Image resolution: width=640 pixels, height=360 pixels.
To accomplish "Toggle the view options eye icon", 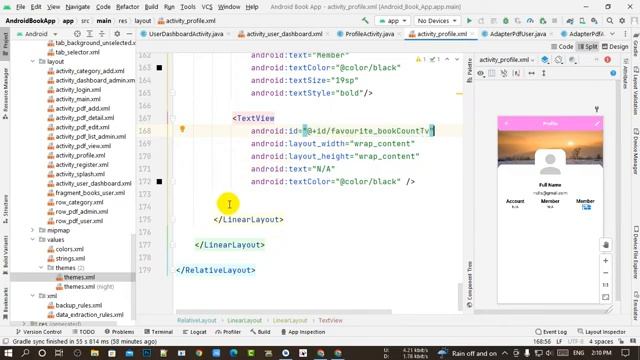I will click(x=480, y=73).
